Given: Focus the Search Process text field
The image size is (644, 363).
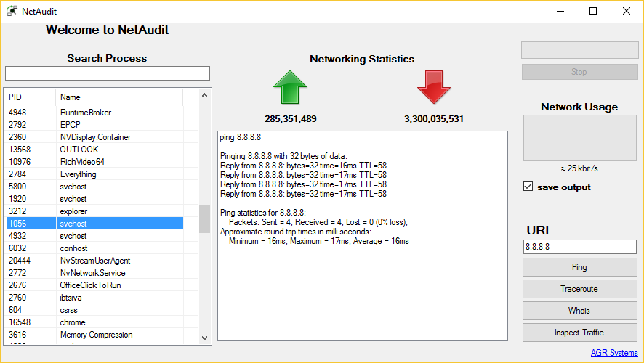Looking at the screenshot, I should coord(108,73).
